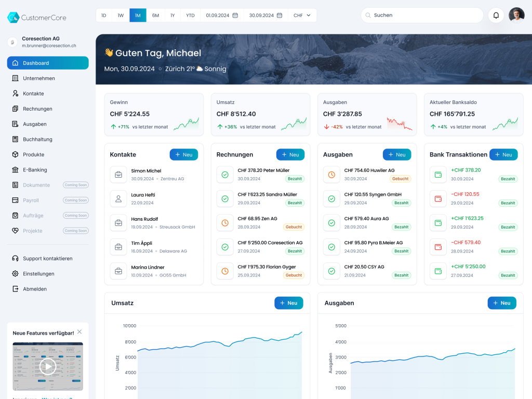This screenshot has width=532, height=399.
Task: Open Produkte sidebar item
Action: [x=48, y=155]
